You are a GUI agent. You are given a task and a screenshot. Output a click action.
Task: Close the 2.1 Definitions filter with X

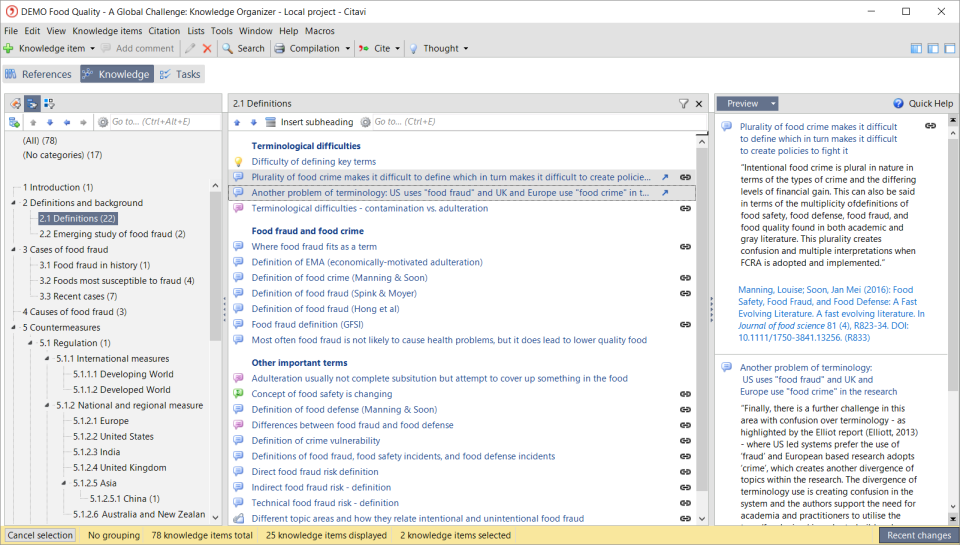pos(699,103)
